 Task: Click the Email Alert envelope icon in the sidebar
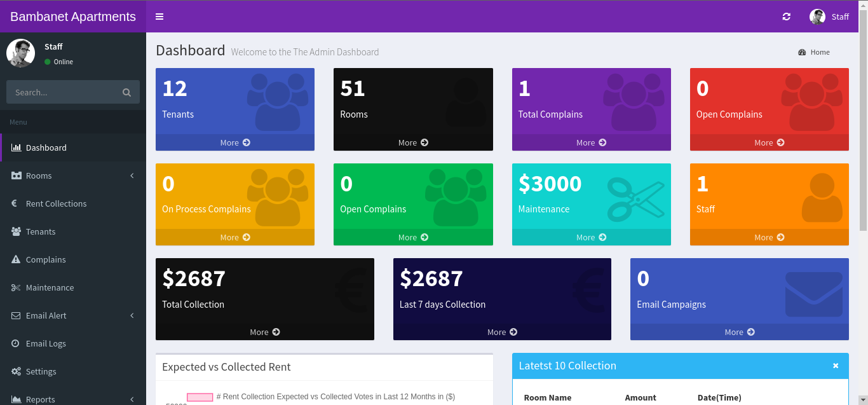pyautogui.click(x=16, y=315)
